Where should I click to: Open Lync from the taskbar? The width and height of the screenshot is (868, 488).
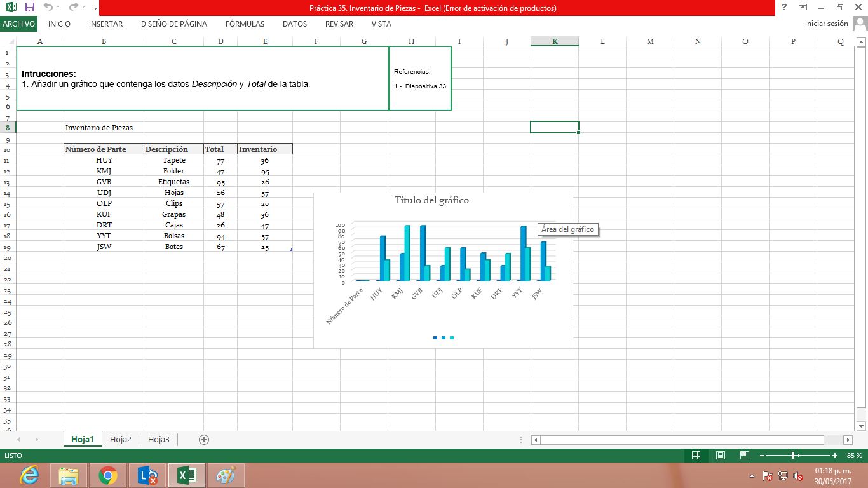point(147,475)
